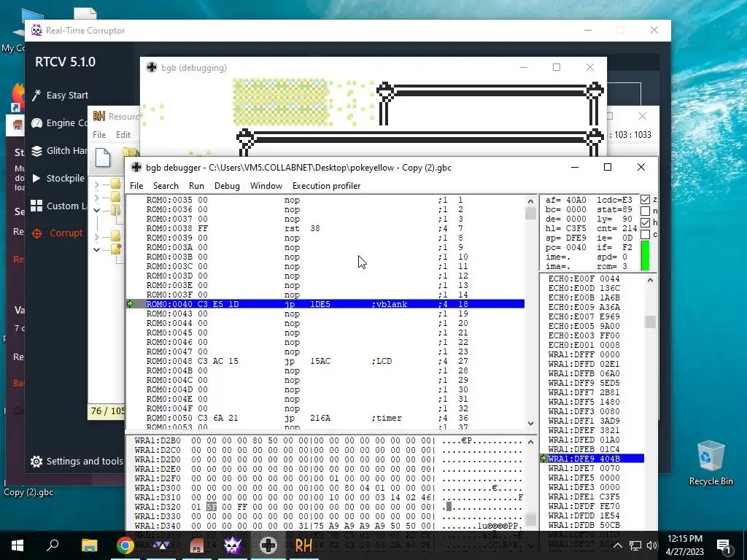
Task: Show hidden tray icons chevron
Action: pos(617,545)
